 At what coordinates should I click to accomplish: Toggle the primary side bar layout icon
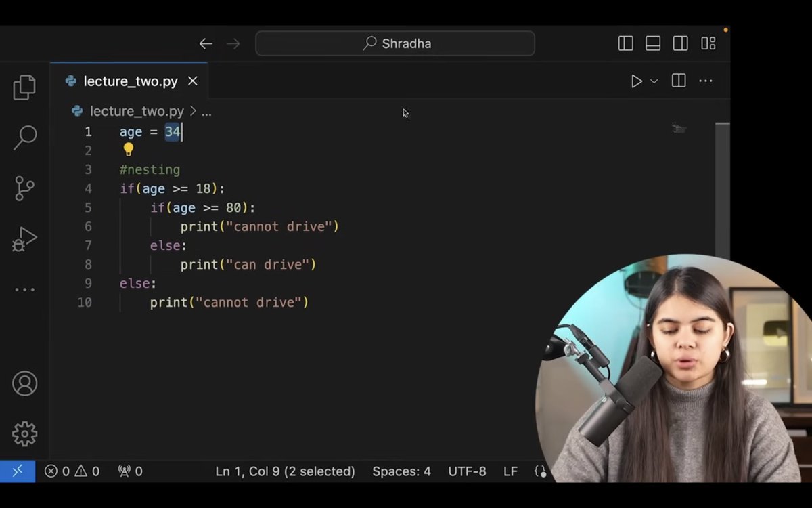[626, 43]
